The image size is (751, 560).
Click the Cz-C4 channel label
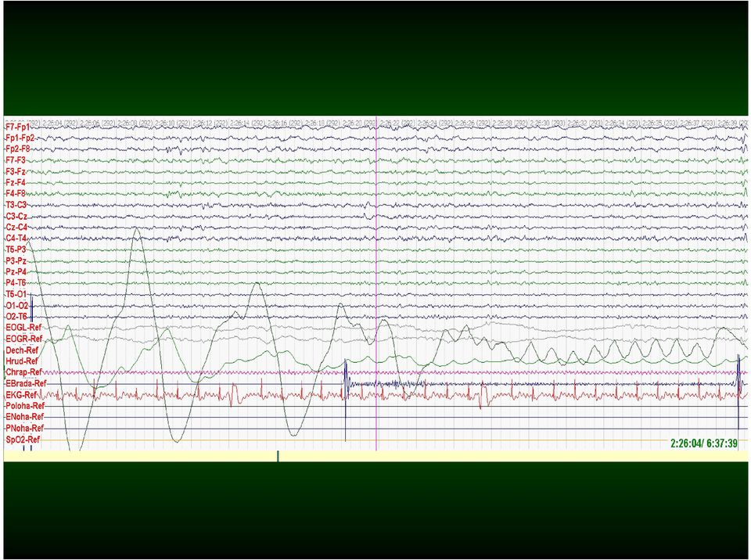[16, 227]
